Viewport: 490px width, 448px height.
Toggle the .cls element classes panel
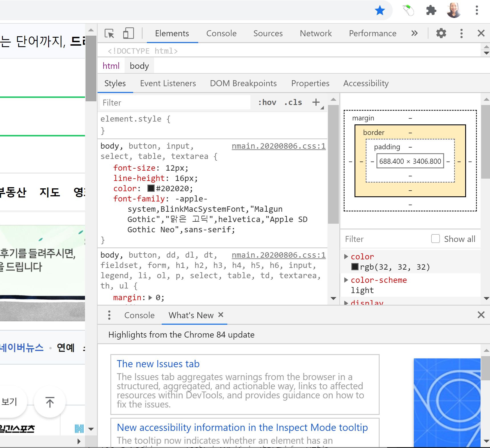point(293,102)
